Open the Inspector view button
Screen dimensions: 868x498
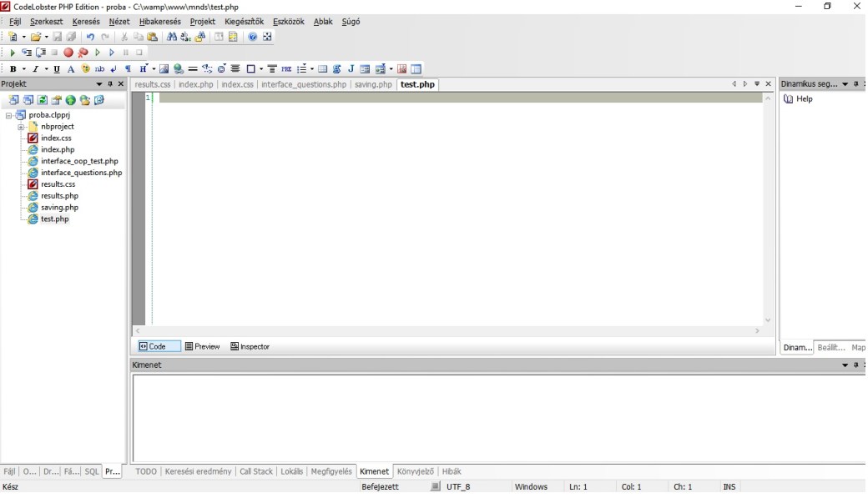coord(250,347)
